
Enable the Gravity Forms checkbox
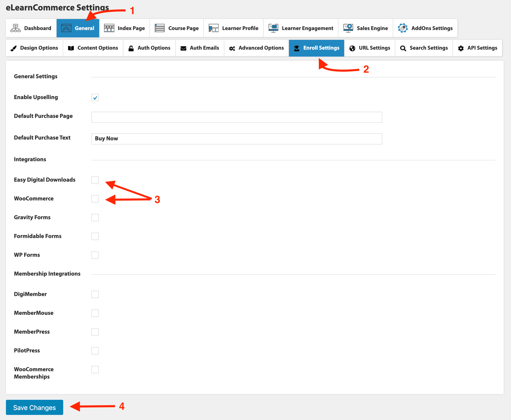95,218
